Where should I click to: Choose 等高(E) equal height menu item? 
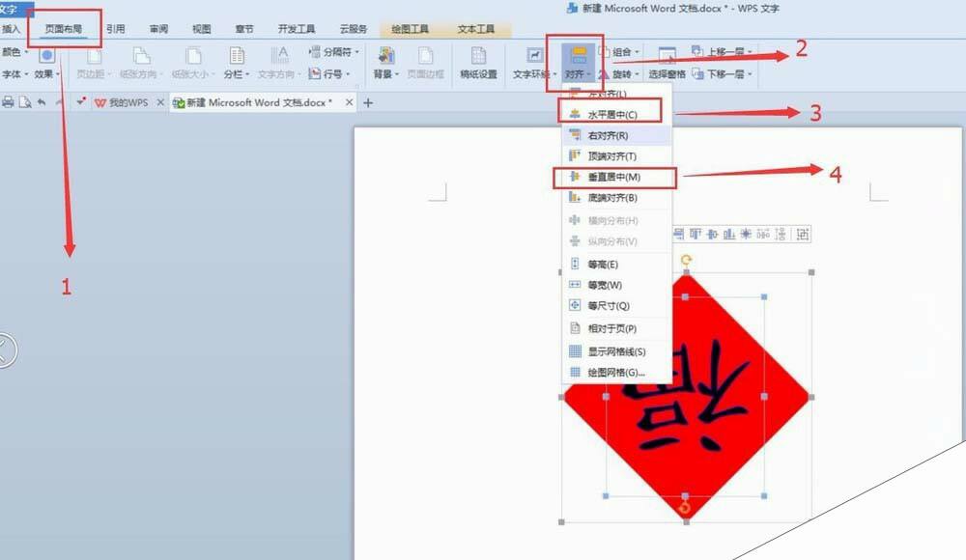tap(616, 265)
